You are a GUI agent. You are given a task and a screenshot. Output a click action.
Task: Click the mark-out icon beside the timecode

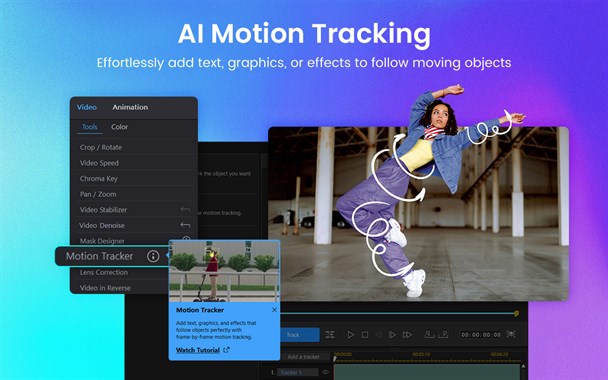[x=443, y=334]
